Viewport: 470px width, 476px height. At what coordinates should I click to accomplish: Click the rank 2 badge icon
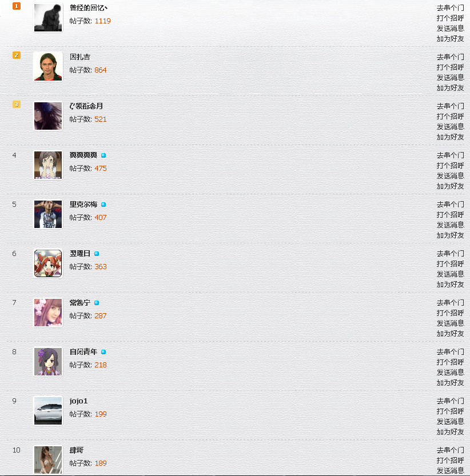(x=17, y=55)
